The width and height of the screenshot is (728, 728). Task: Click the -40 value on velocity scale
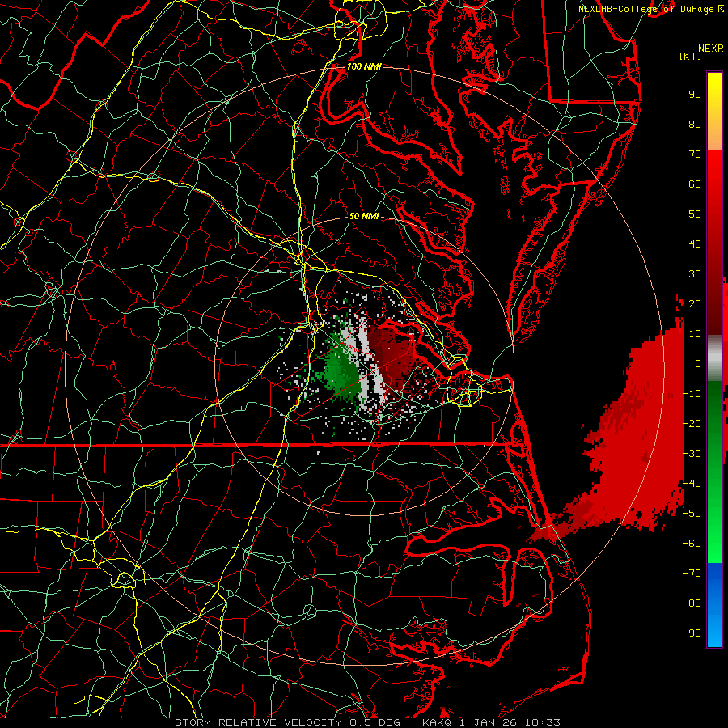692,484
